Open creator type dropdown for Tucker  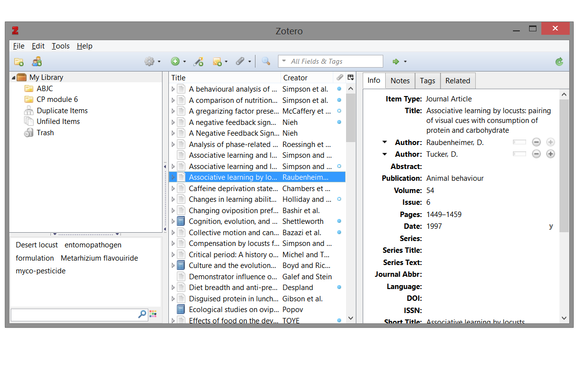(385, 154)
